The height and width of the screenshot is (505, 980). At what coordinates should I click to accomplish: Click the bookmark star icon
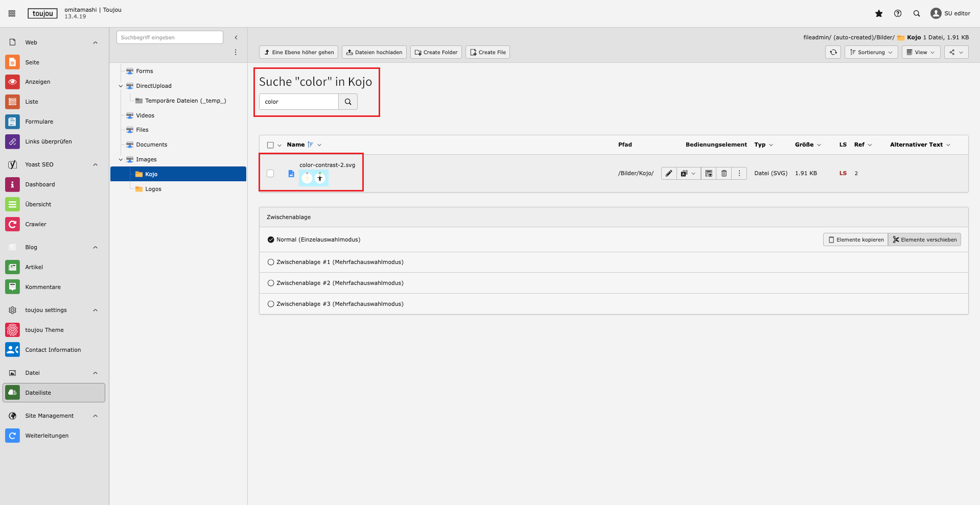pyautogui.click(x=879, y=14)
